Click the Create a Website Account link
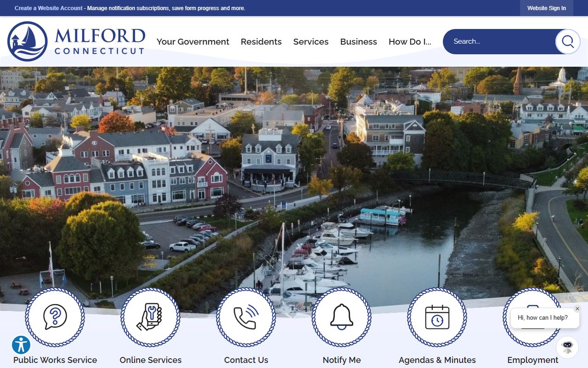 coord(49,8)
